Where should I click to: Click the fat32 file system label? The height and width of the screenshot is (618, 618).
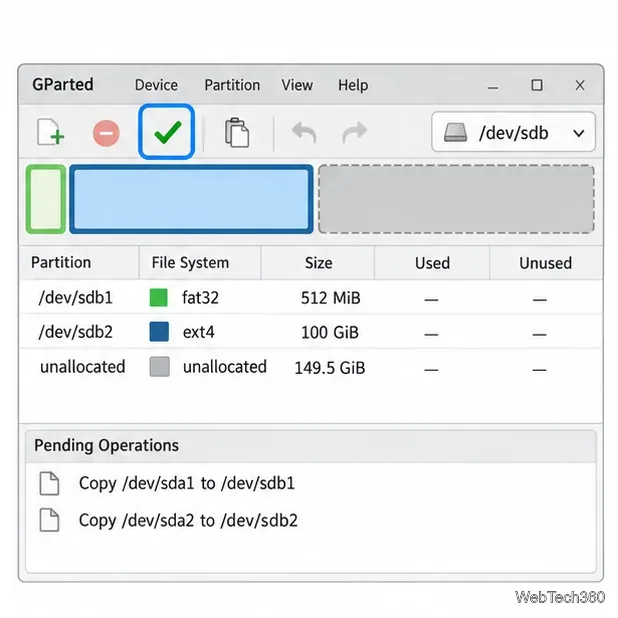[200, 298]
